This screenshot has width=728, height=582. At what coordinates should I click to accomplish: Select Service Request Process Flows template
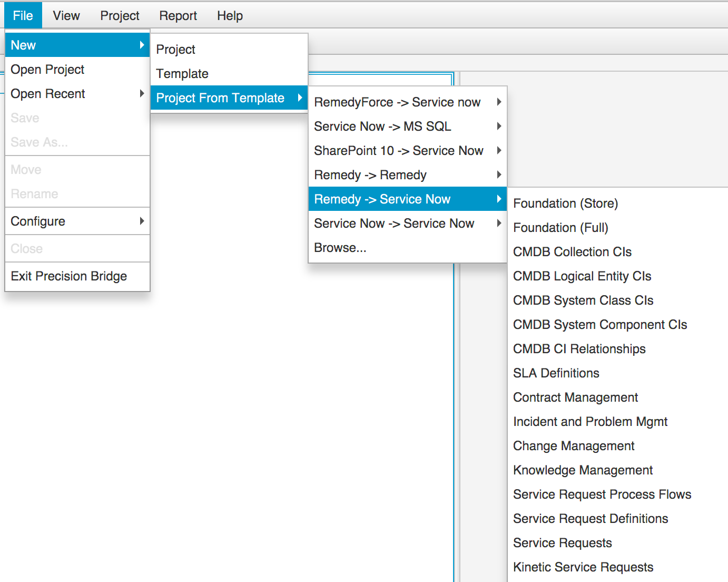[618, 494]
